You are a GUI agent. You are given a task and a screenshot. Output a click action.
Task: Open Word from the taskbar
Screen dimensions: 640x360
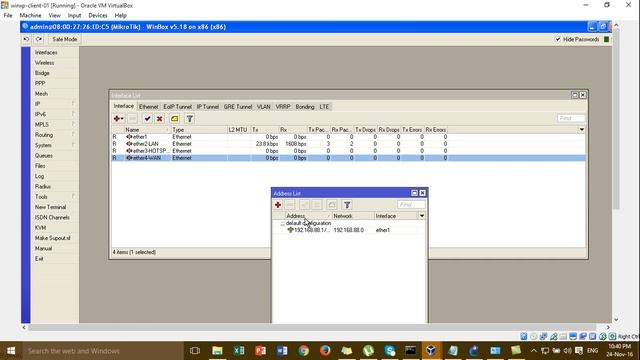coord(282,351)
